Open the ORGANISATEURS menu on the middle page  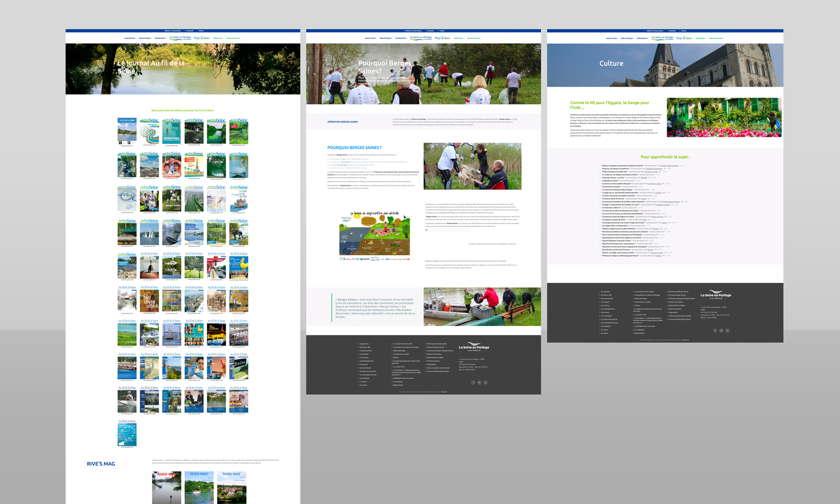tap(474, 38)
